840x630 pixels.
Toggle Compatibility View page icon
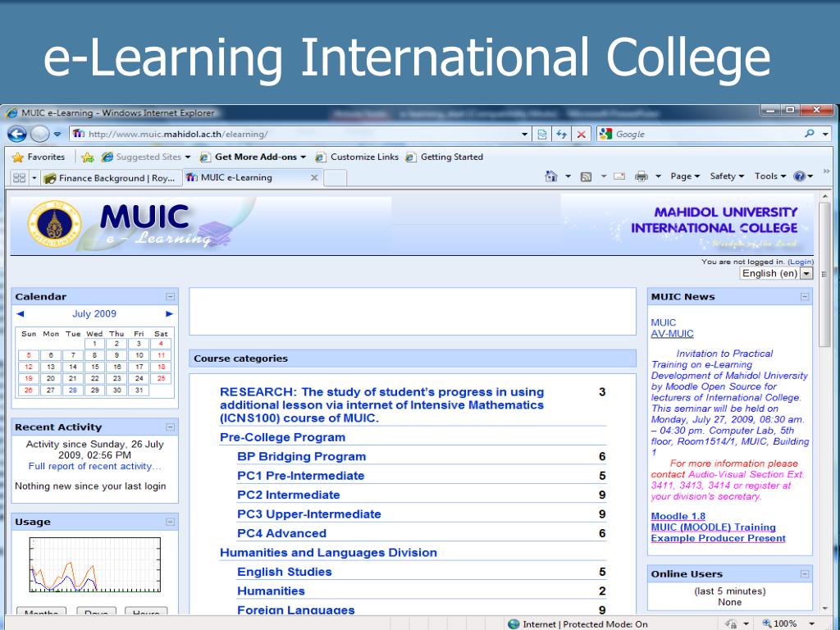coord(542,134)
